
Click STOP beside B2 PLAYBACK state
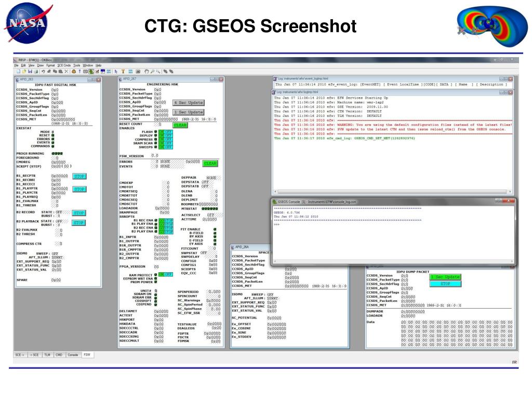(x=79, y=223)
